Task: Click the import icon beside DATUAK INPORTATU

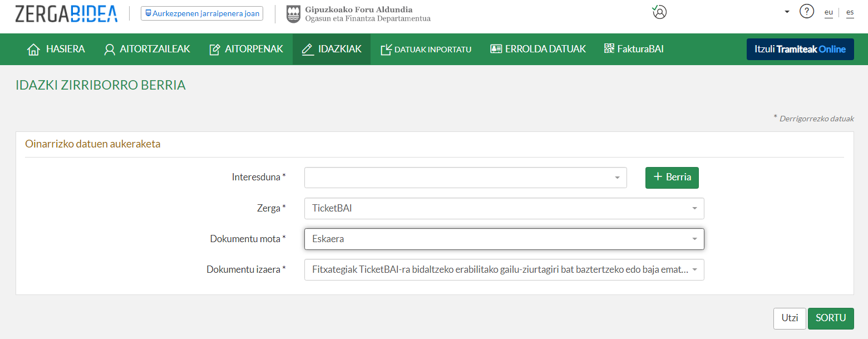Action: (386, 50)
